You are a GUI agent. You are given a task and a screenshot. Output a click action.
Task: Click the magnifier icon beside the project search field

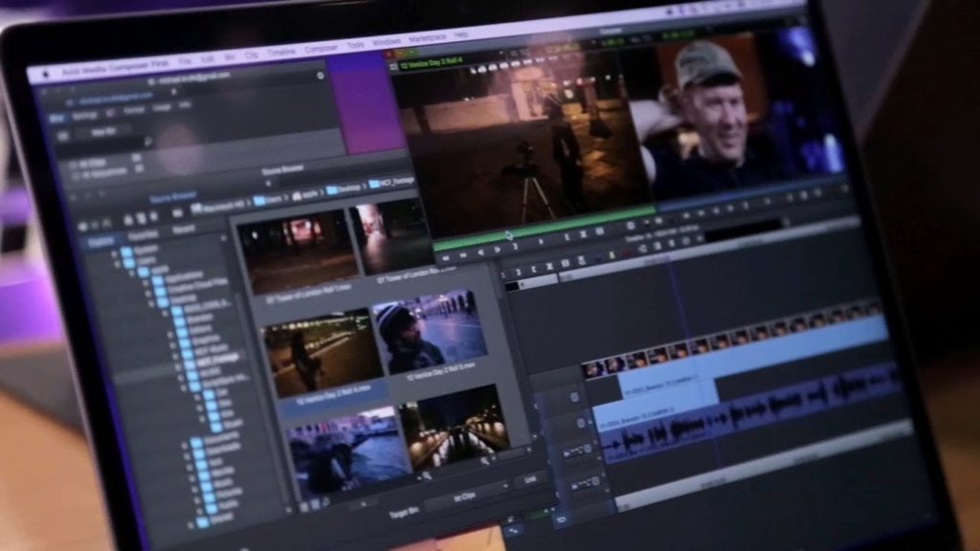point(148,143)
